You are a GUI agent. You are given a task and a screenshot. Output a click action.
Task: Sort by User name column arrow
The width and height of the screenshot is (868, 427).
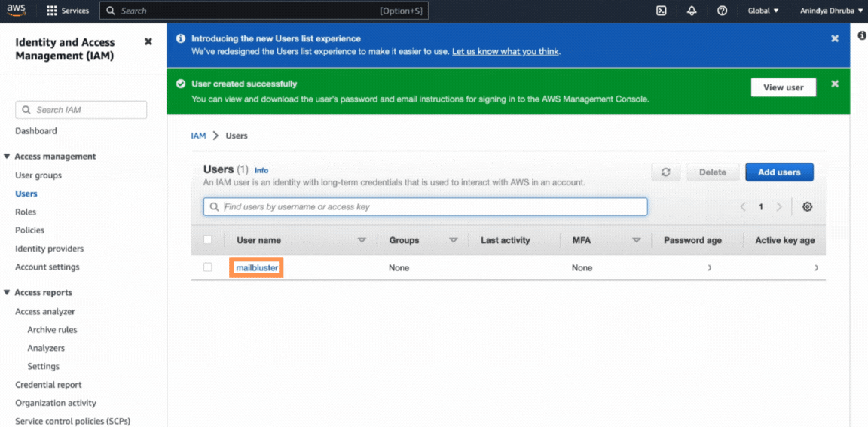tap(362, 240)
